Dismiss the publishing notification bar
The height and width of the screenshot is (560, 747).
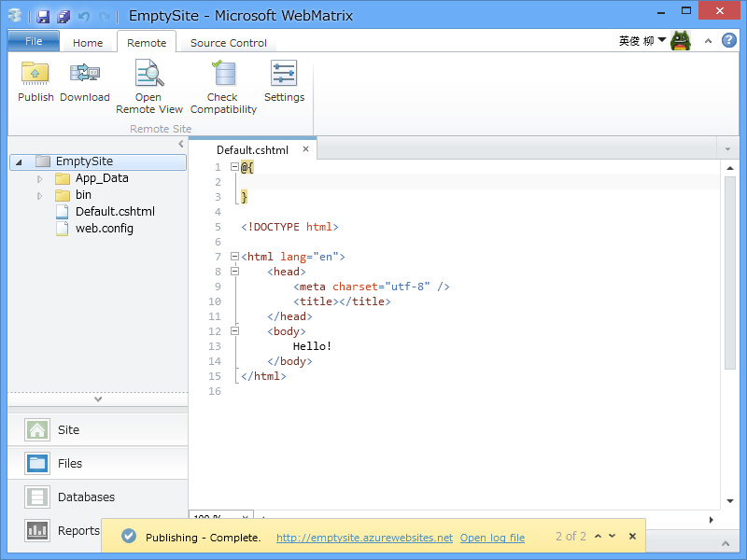(633, 536)
